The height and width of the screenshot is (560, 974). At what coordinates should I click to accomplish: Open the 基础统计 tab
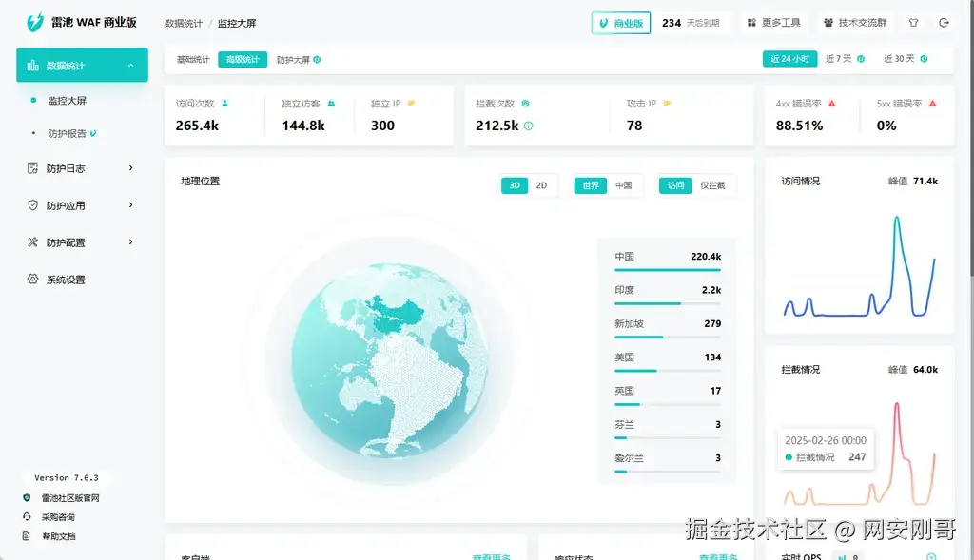(x=193, y=60)
